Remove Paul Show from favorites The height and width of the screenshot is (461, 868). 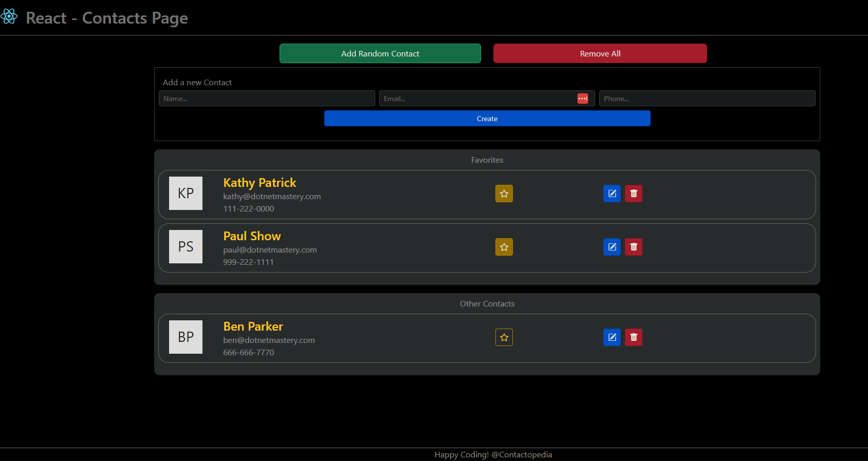(x=504, y=247)
